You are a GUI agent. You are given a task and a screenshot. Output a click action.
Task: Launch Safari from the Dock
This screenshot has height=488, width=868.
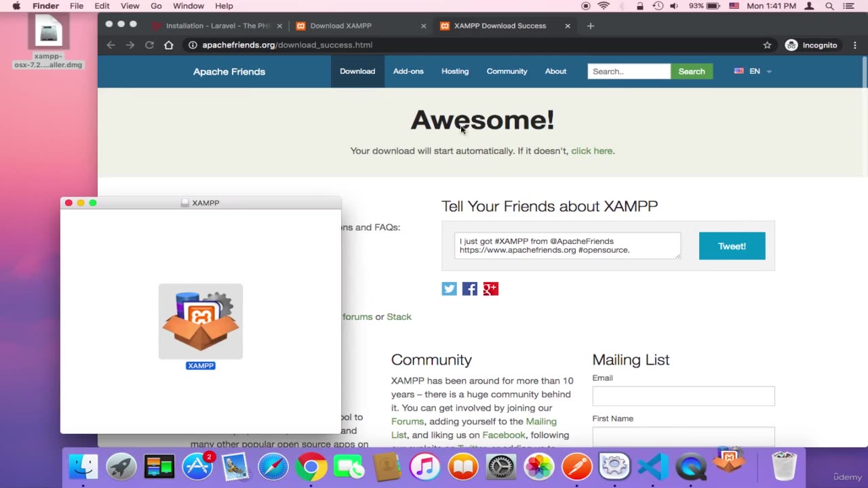[x=273, y=466]
